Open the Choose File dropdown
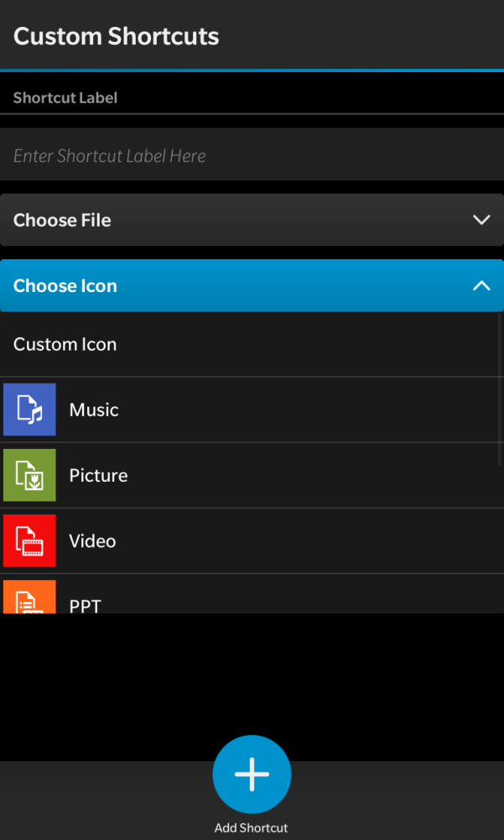The height and width of the screenshot is (840, 504). (x=235, y=220)
